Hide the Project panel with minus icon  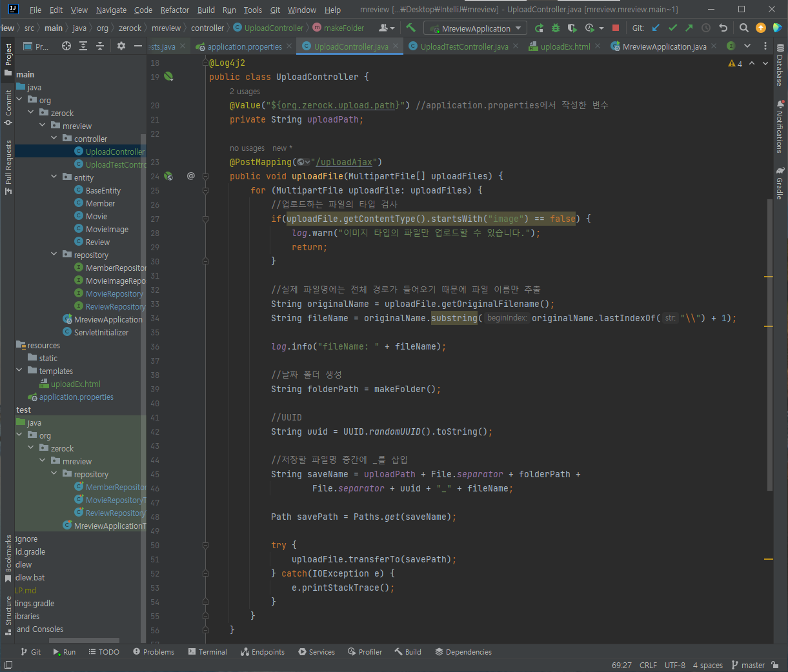137,46
